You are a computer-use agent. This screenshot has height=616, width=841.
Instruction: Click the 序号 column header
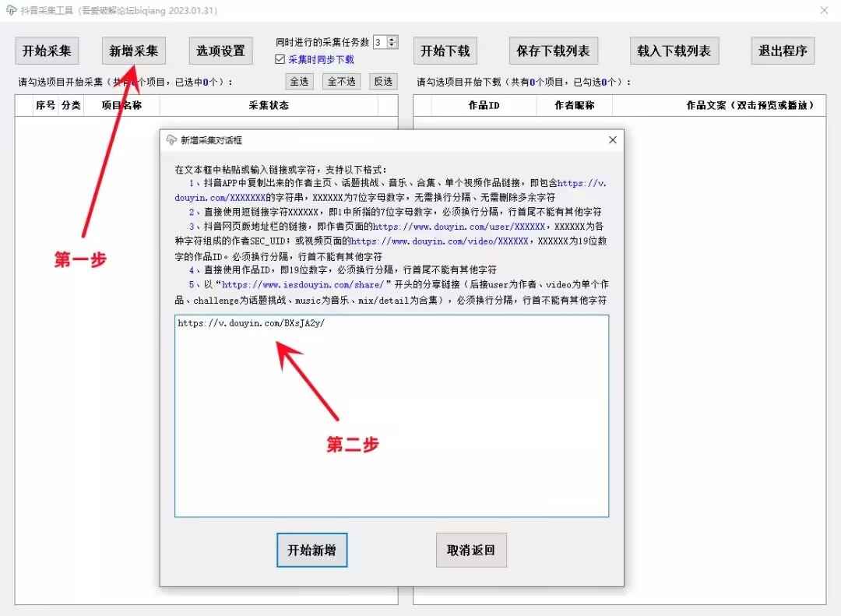46,105
